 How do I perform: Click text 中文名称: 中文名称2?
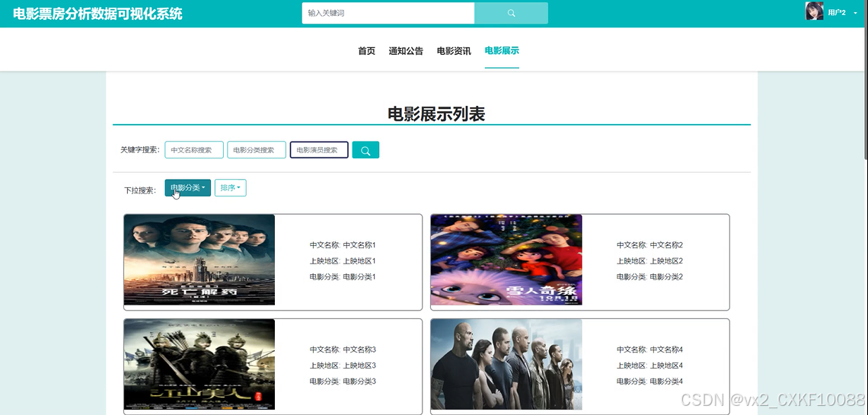click(650, 244)
